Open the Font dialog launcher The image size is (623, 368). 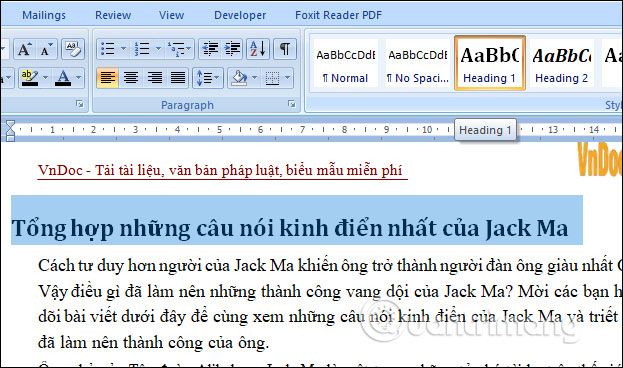80,104
